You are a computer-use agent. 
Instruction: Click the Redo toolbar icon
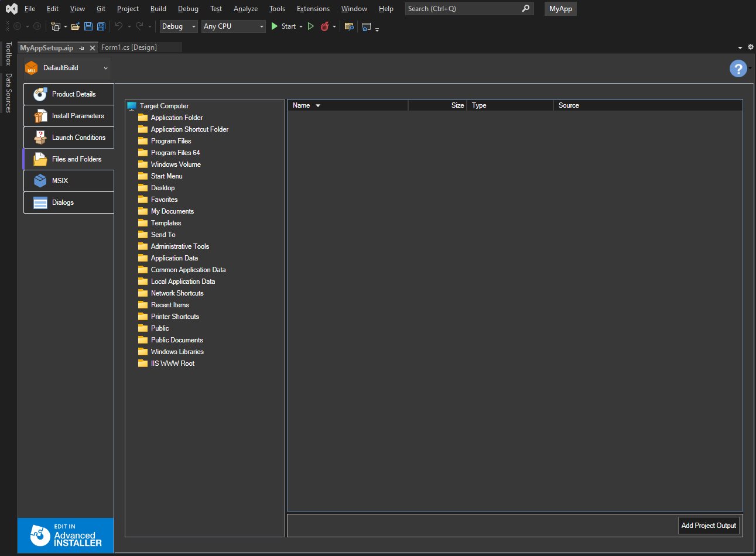(x=139, y=26)
